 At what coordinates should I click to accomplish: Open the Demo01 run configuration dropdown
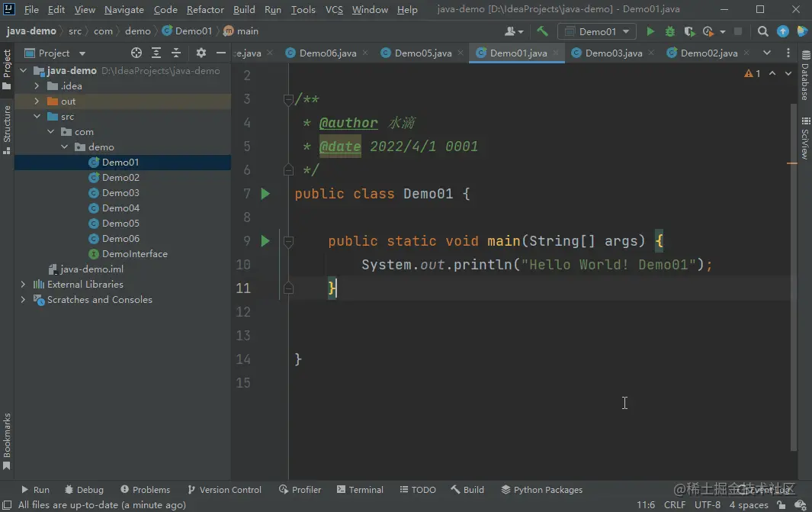[x=597, y=31]
